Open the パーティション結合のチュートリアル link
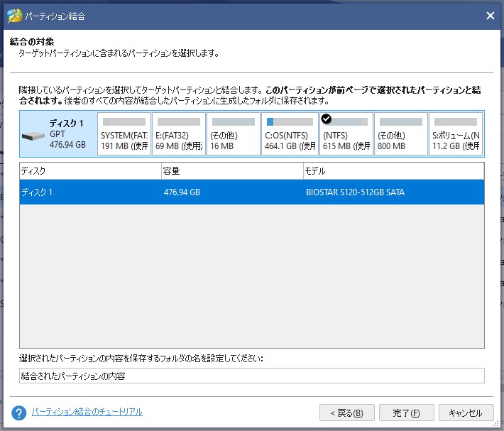The width and height of the screenshot is (504, 431). click(87, 412)
